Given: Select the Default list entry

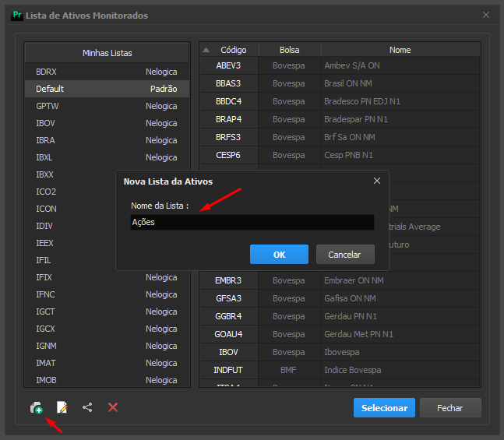Looking at the screenshot, I should 107,89.
